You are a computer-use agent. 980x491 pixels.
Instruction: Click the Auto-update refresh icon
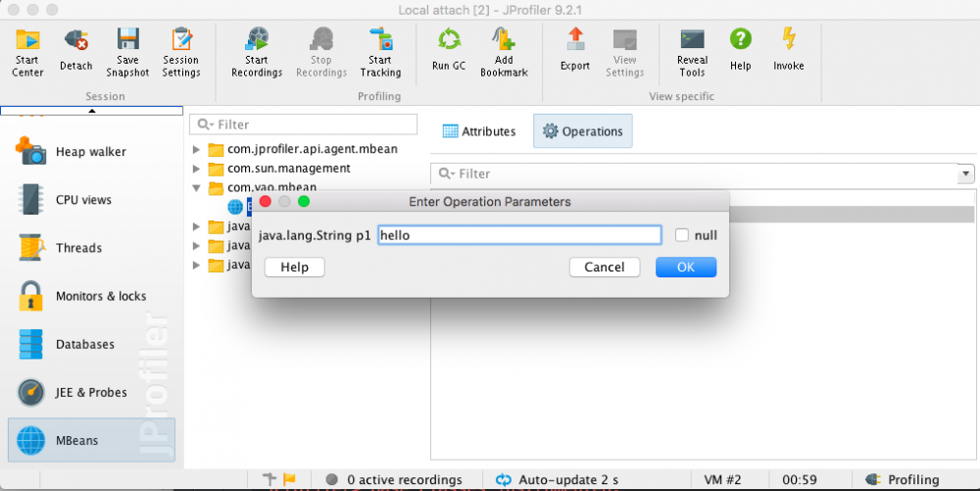point(503,480)
